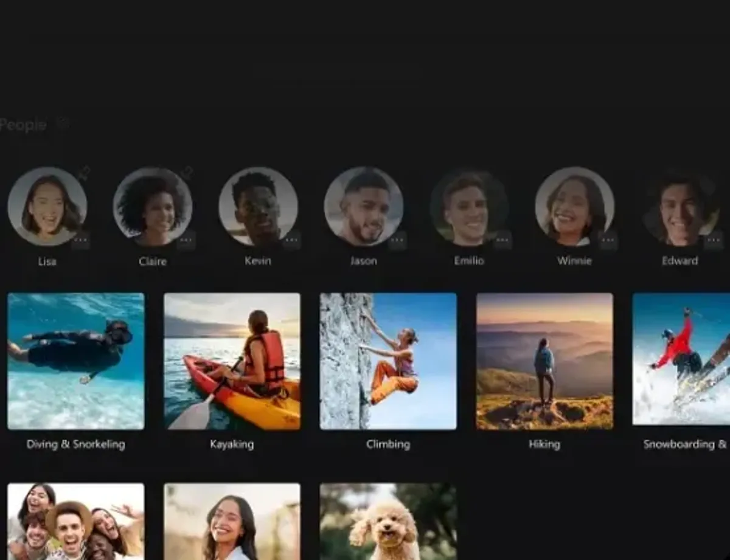Click the name label Kevin

258,261
